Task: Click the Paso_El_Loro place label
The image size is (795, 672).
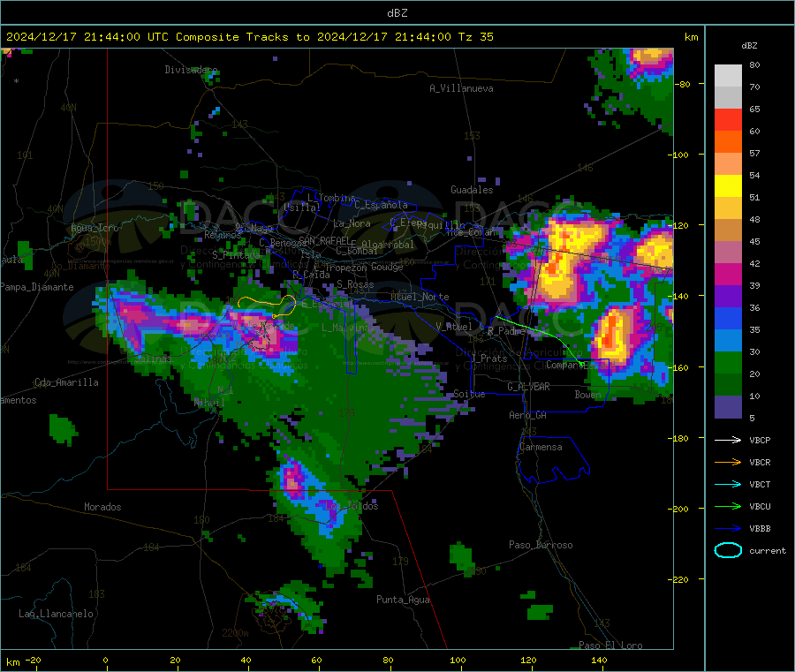Action: tap(610, 646)
